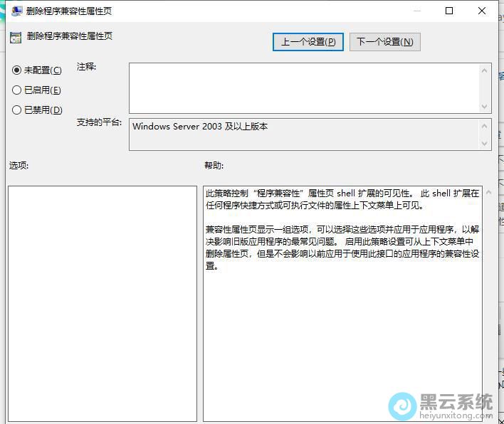Click the empty 选项 options pane
504x424 pixels.
(103, 304)
